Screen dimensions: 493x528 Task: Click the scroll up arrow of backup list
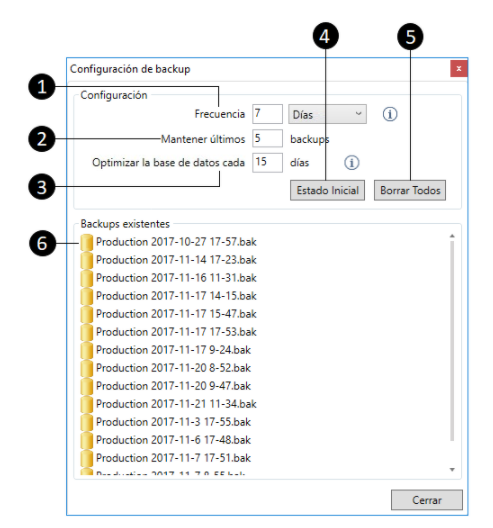tap(452, 236)
